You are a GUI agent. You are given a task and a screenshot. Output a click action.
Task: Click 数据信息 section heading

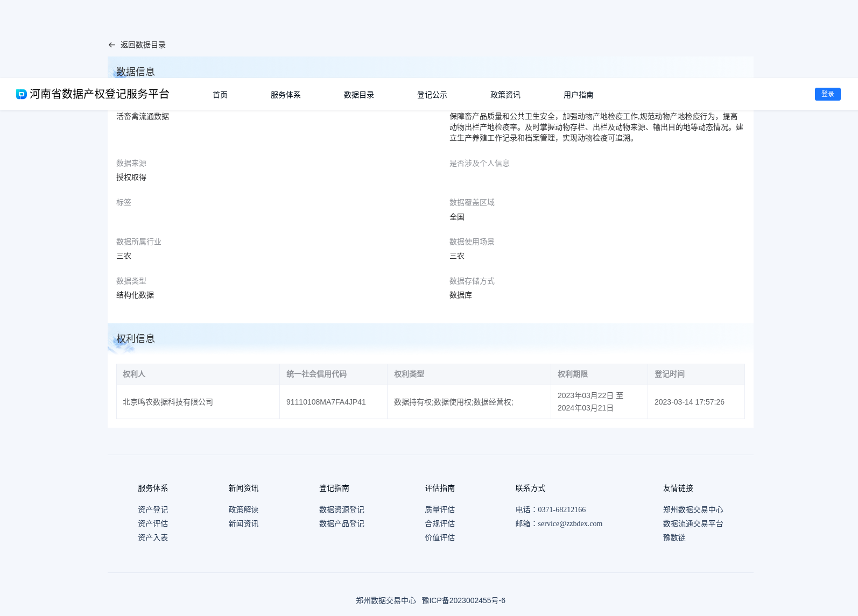point(136,72)
